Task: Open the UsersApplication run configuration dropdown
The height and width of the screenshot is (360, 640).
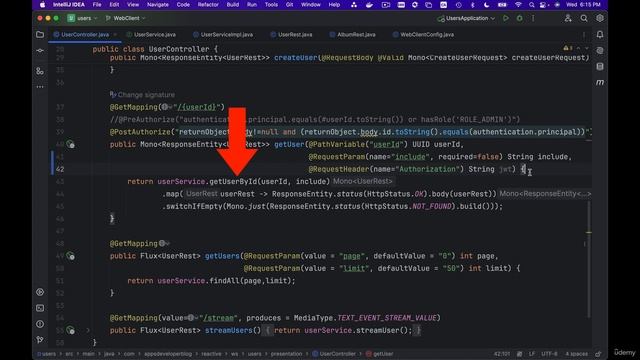Action: coord(466,18)
